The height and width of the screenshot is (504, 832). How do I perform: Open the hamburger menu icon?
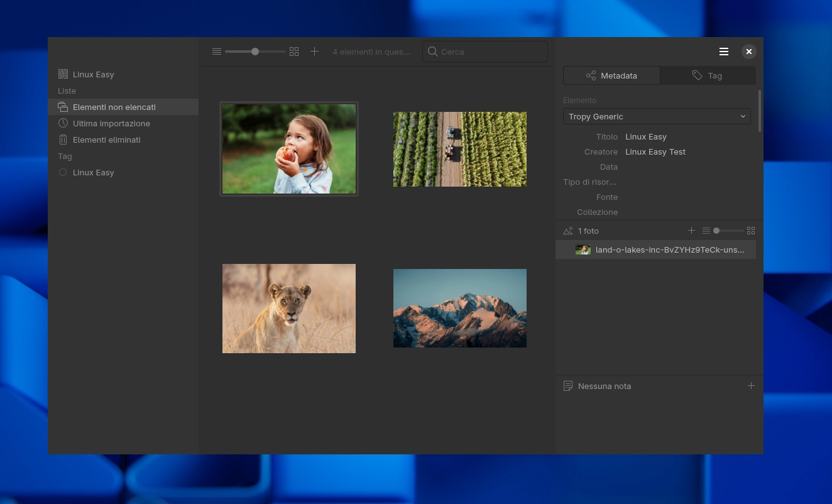tap(724, 52)
